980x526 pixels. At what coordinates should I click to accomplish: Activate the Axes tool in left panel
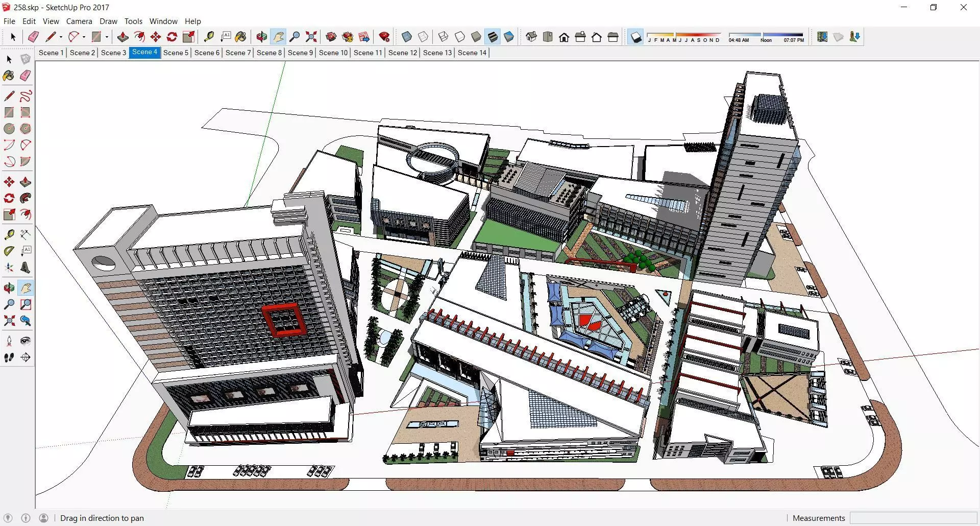9,268
